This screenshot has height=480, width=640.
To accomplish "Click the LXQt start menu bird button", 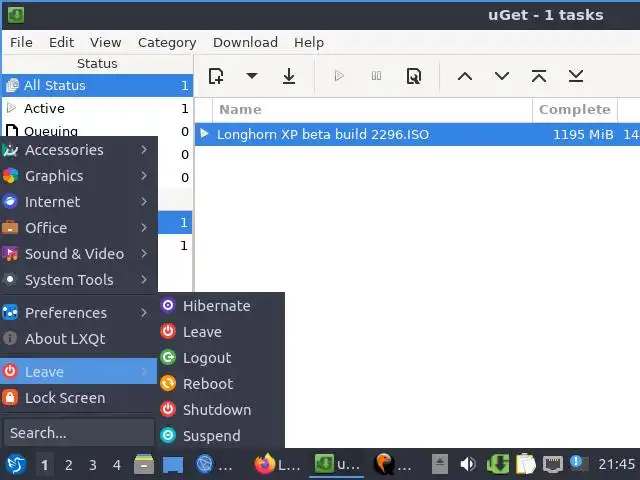I will point(16,464).
